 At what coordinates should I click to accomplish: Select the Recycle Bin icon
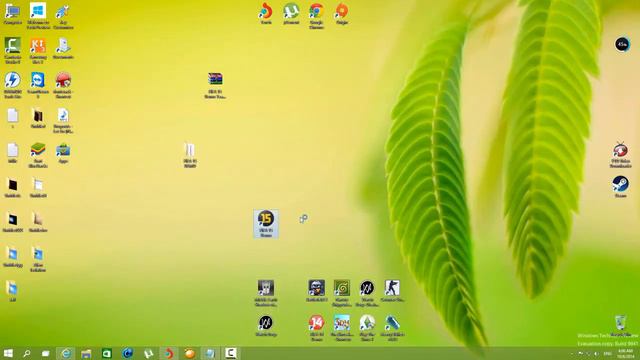[620, 322]
